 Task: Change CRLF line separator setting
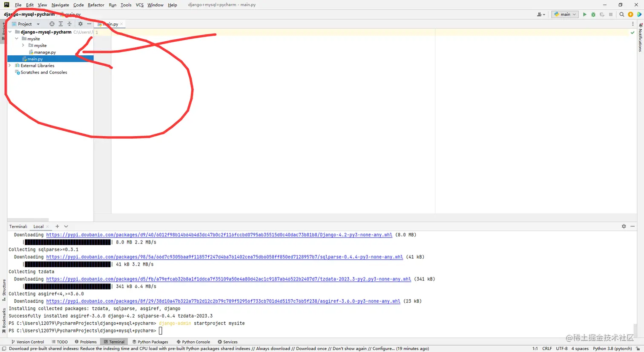tap(547, 349)
